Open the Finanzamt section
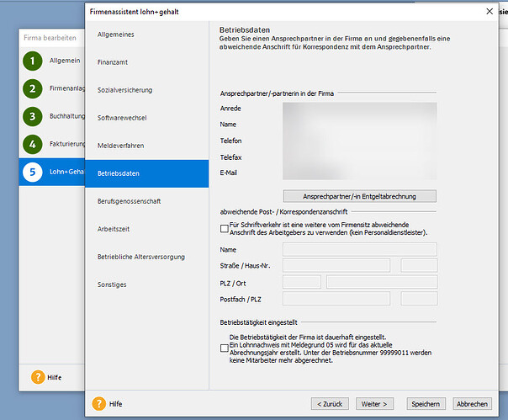The width and height of the screenshot is (508, 420). point(146,62)
